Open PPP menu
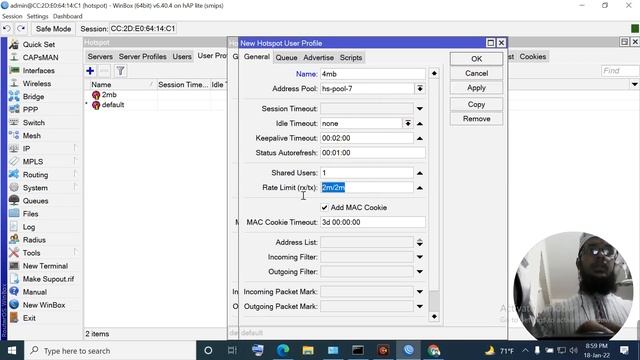Image resolution: width=640 pixels, height=360 pixels. click(x=30, y=110)
